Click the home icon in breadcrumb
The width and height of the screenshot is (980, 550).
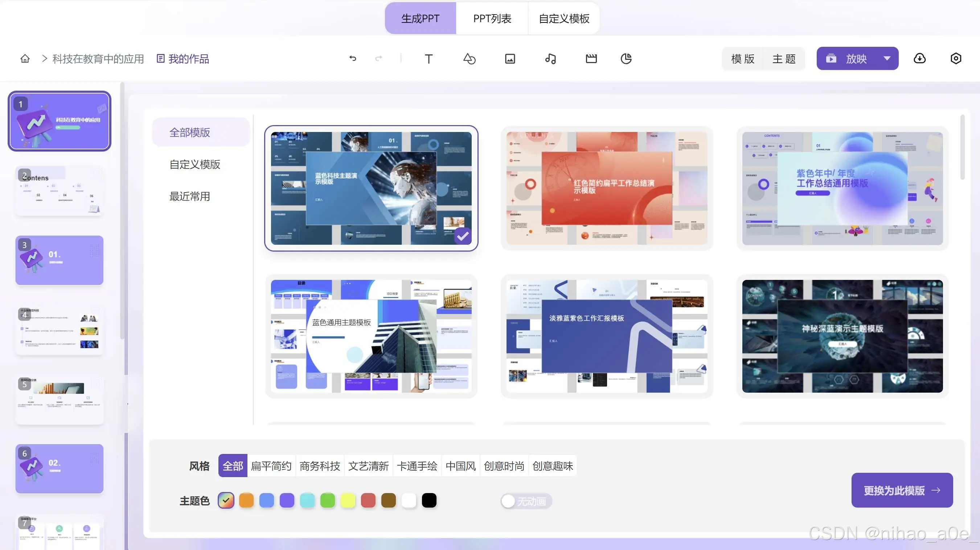[x=25, y=58]
